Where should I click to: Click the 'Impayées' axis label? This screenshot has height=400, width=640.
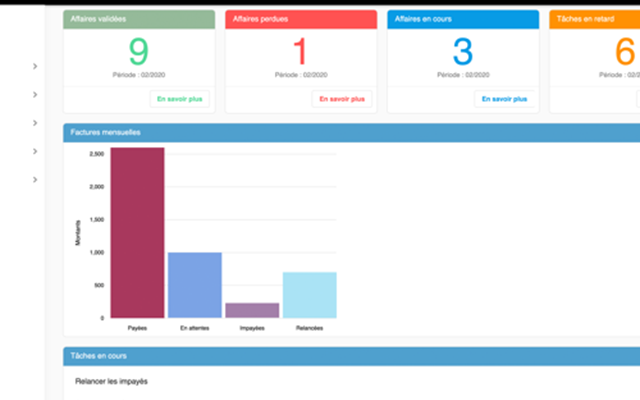click(252, 328)
